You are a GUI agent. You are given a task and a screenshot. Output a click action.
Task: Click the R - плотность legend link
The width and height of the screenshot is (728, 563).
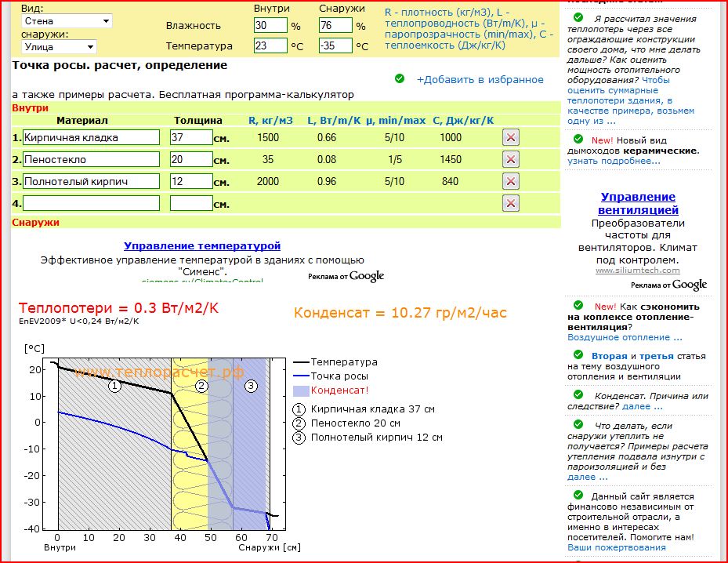[469, 29]
